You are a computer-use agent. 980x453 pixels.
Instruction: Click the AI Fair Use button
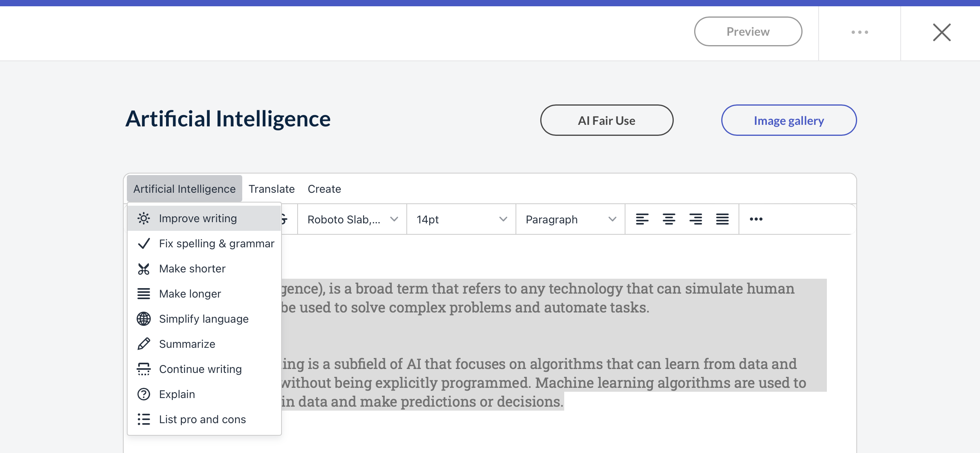(607, 121)
